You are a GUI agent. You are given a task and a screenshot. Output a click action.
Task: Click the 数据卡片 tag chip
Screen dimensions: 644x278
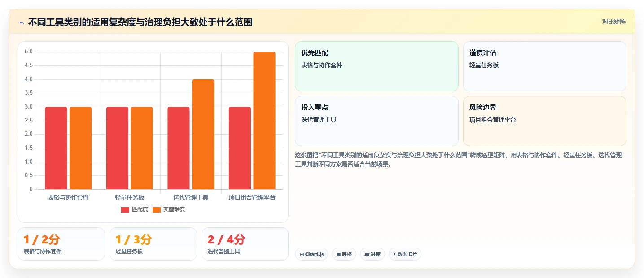[x=405, y=254]
